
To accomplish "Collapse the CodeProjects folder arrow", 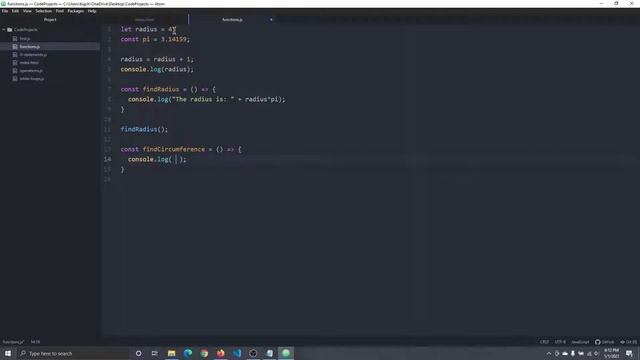I will click(x=4, y=30).
